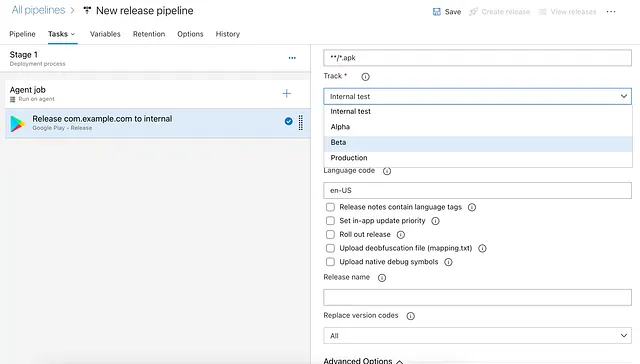
Task: Show info for the Track field
Action: coord(365,77)
